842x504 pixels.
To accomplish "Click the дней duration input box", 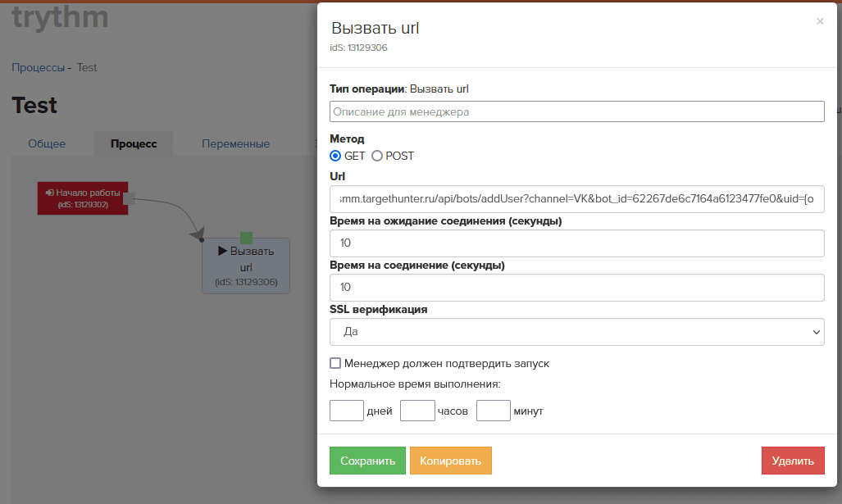I will tap(346, 411).
